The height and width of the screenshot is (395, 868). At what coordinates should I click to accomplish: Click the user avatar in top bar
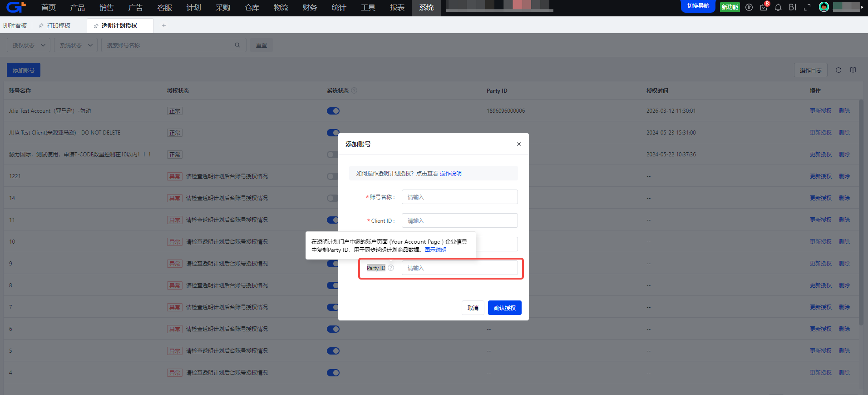[x=824, y=7]
